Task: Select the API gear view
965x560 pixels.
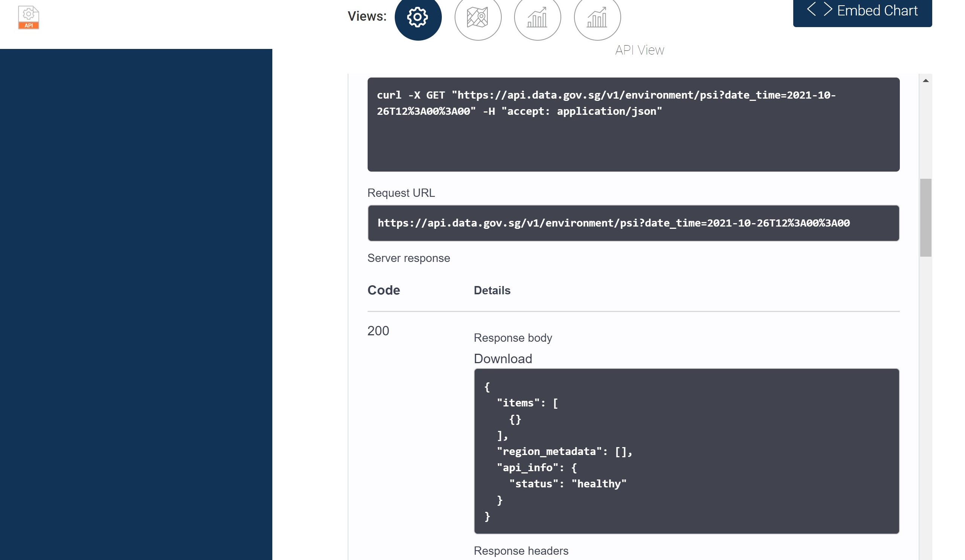Action: click(418, 18)
